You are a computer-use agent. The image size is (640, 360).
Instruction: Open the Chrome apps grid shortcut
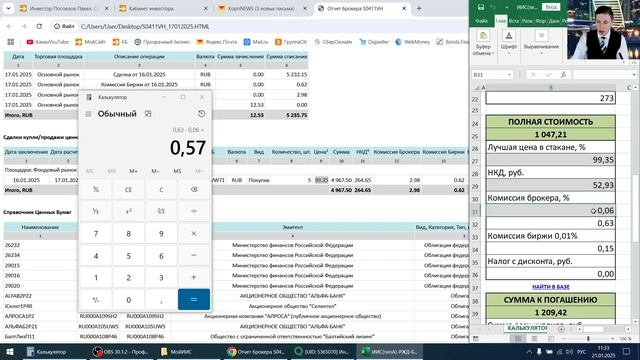(11, 42)
